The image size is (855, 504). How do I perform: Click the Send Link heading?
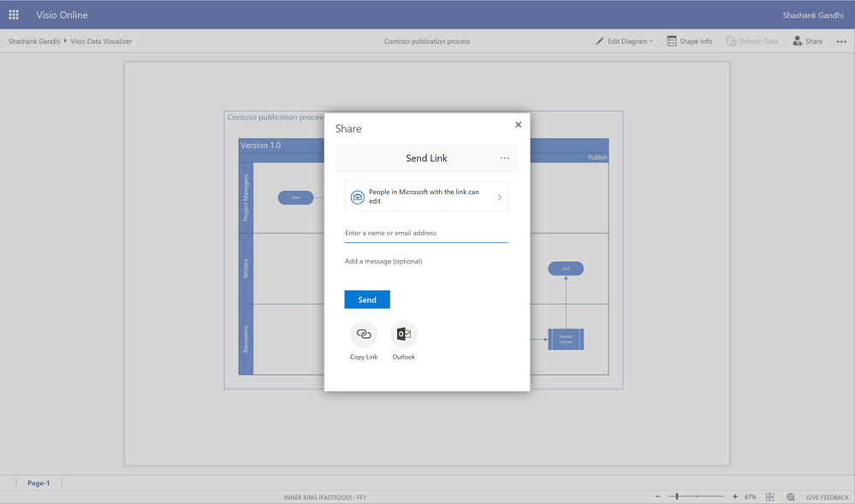(426, 158)
